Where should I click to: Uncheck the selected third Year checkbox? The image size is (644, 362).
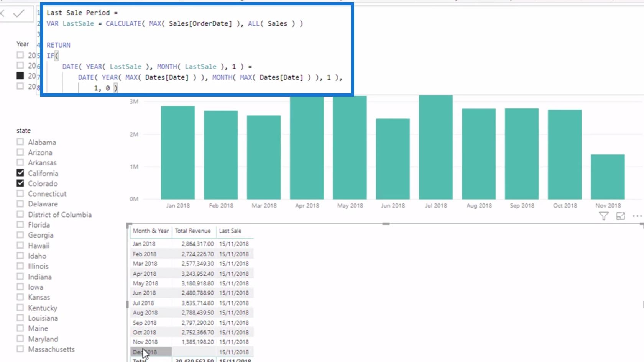coord(20,76)
